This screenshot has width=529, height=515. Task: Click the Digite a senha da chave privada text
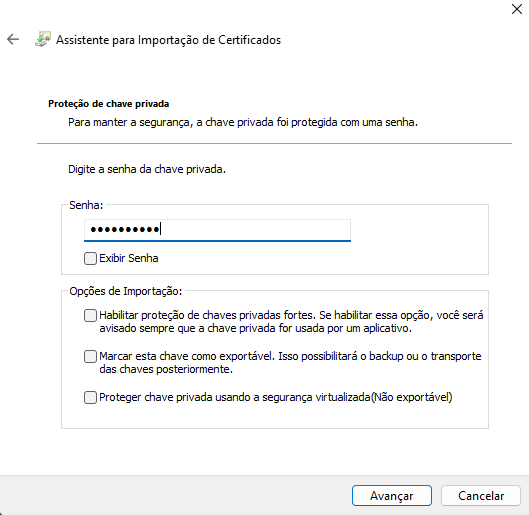pyautogui.click(x=147, y=169)
